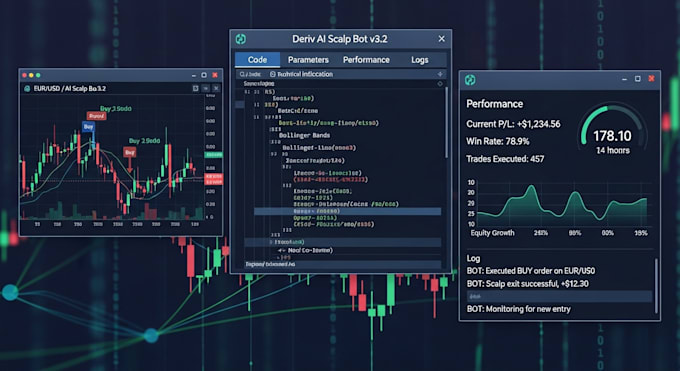Click the grey X button in chart header
680x371 pixels.
pos(216,88)
